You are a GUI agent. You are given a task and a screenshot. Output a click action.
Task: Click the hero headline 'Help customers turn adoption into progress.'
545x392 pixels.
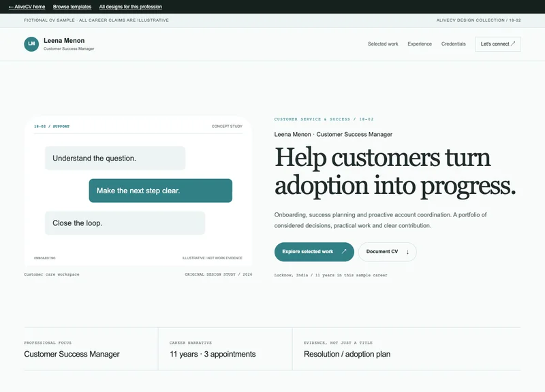tap(395, 172)
